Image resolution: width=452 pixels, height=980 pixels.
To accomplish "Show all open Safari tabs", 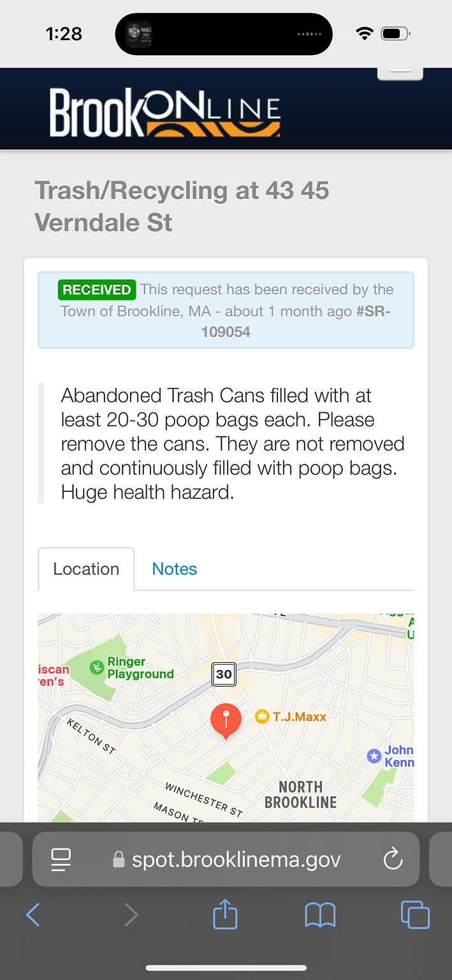I will [x=415, y=916].
